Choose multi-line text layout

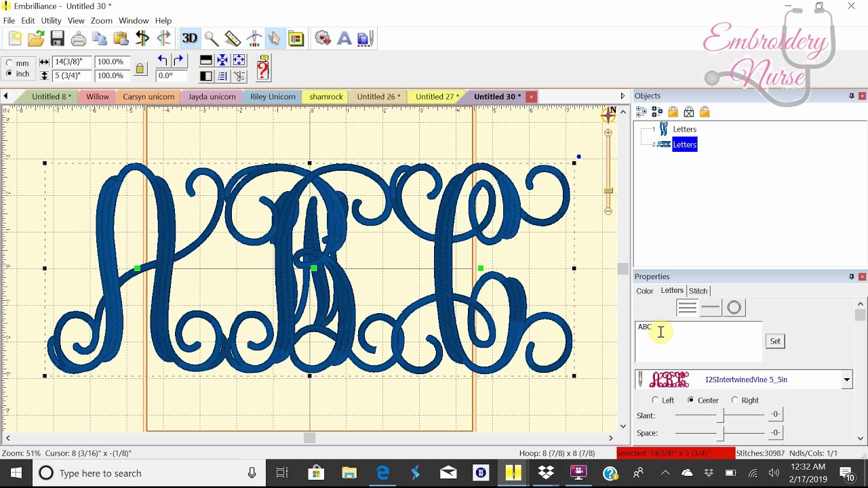pyautogui.click(x=687, y=308)
